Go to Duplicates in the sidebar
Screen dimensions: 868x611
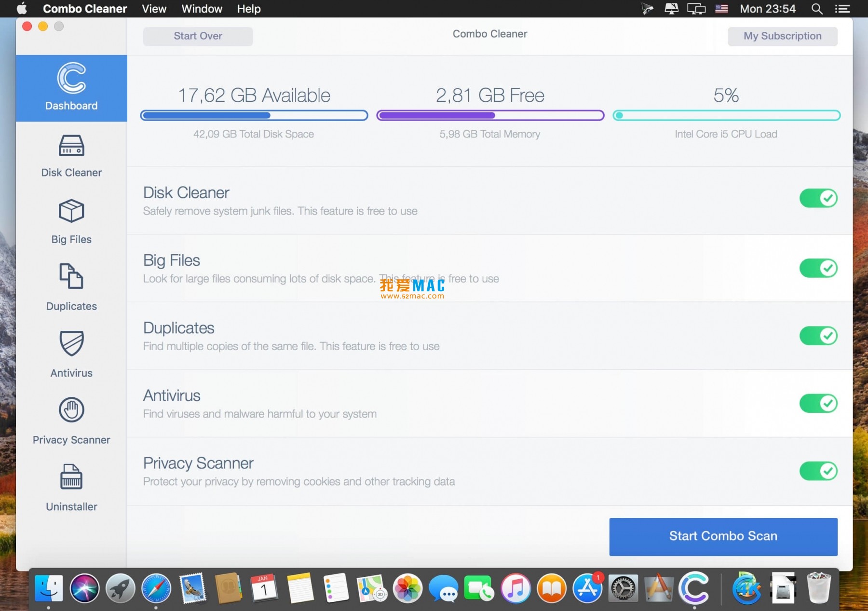click(71, 288)
